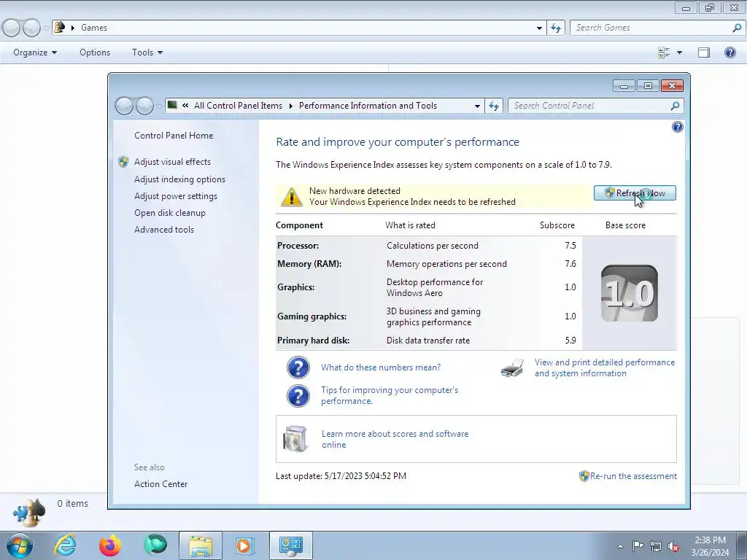Click the Refresh Now button
This screenshot has width=747, height=560.
coord(635,192)
